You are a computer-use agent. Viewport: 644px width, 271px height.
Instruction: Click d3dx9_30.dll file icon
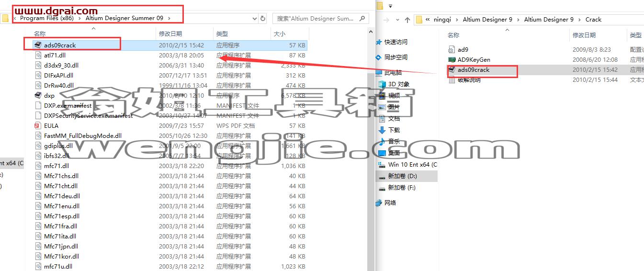(x=38, y=65)
